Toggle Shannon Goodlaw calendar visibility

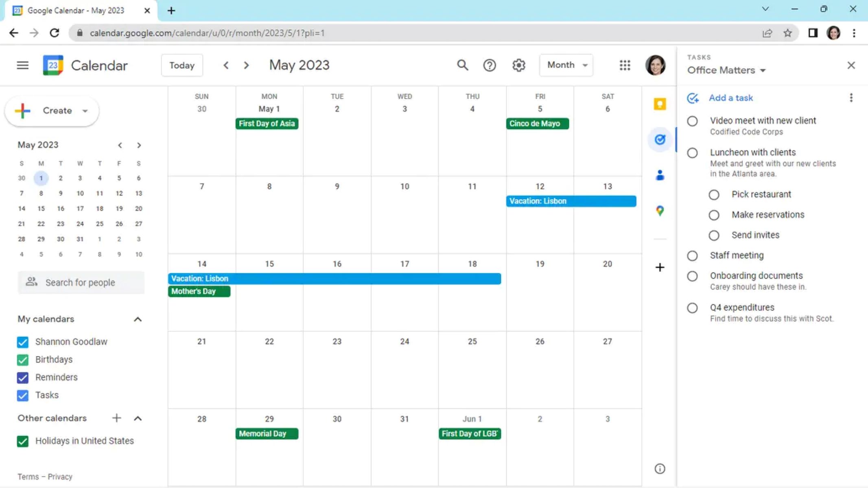point(22,342)
